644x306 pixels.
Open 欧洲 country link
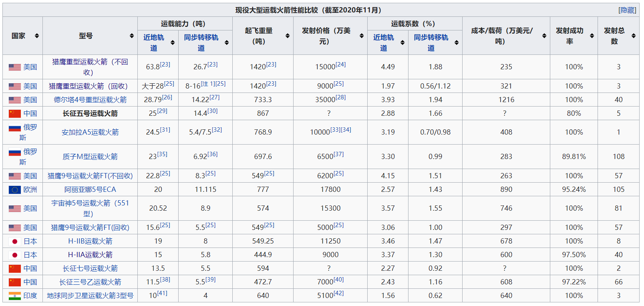30,189
